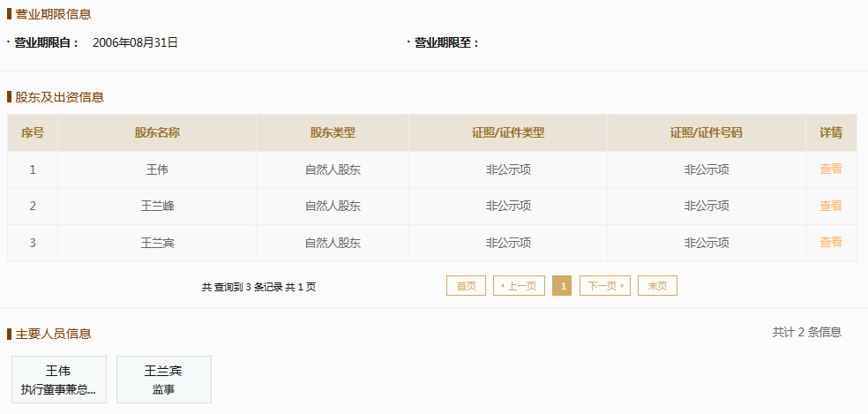
Task: Go to 下一页 next page
Action: (605, 286)
